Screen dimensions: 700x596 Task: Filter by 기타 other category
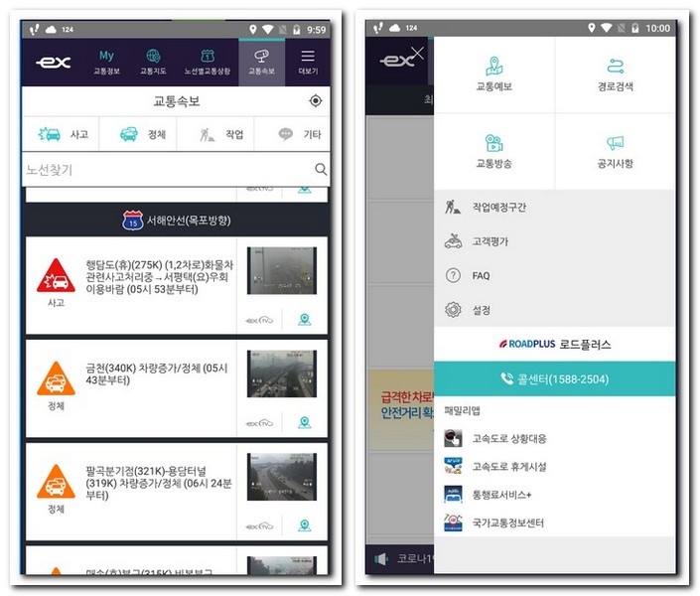(x=292, y=134)
